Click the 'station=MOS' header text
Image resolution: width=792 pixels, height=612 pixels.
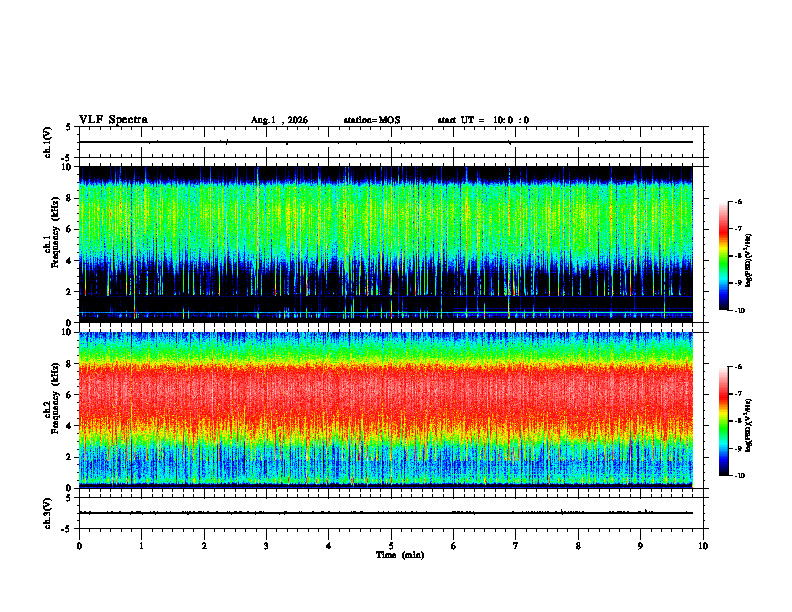pos(372,120)
